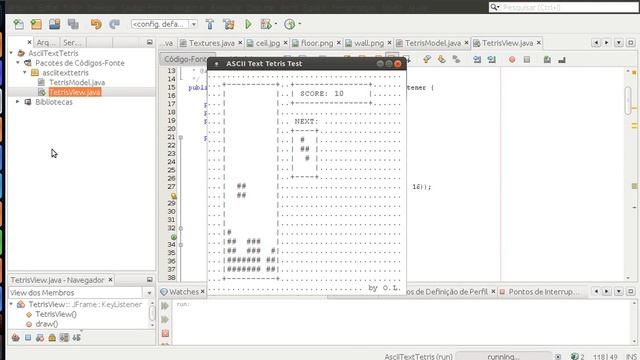Click the Toggle Bookmark editor icon

456,60
